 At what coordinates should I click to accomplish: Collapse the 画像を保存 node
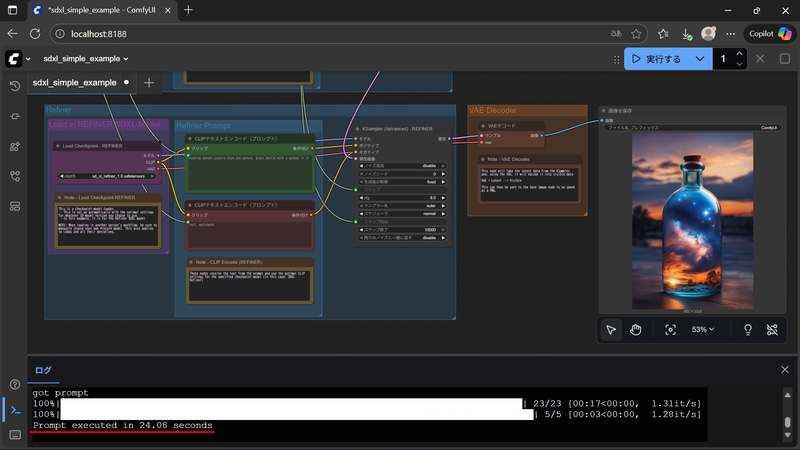point(604,111)
